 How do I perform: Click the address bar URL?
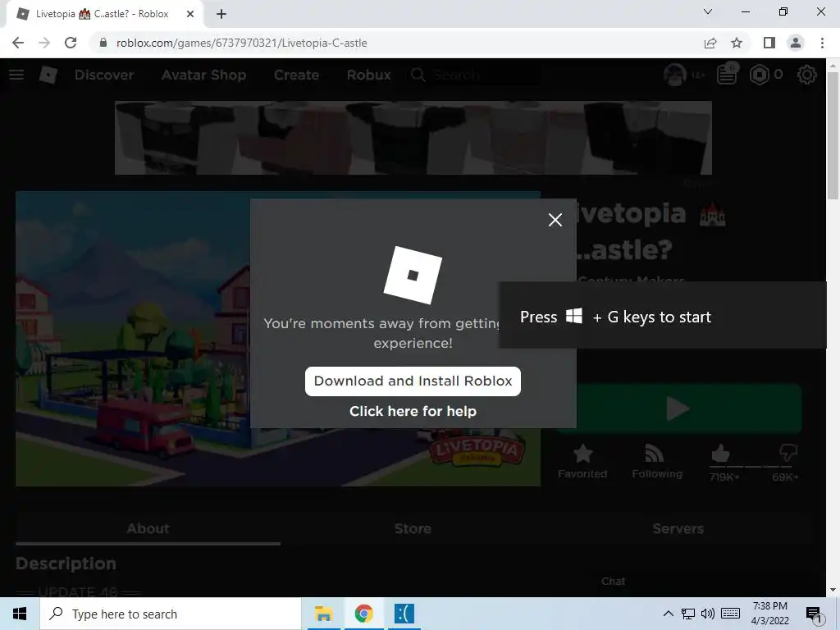click(x=242, y=43)
